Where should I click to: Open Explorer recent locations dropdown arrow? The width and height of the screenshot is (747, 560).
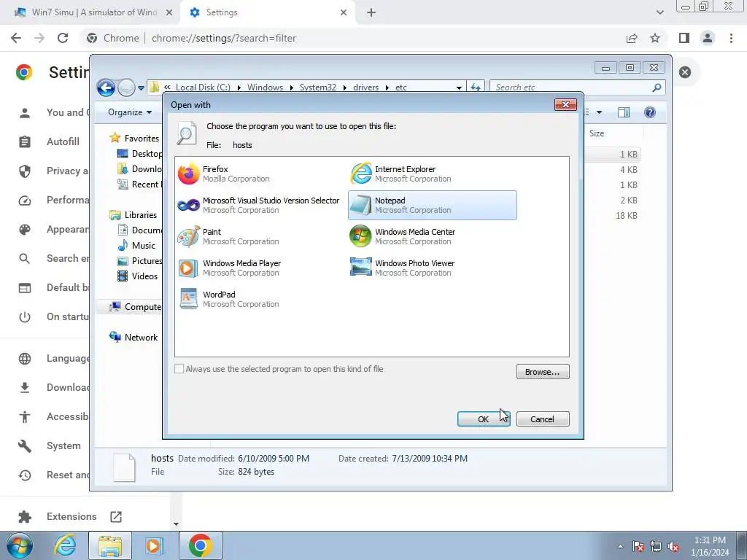[x=141, y=88]
